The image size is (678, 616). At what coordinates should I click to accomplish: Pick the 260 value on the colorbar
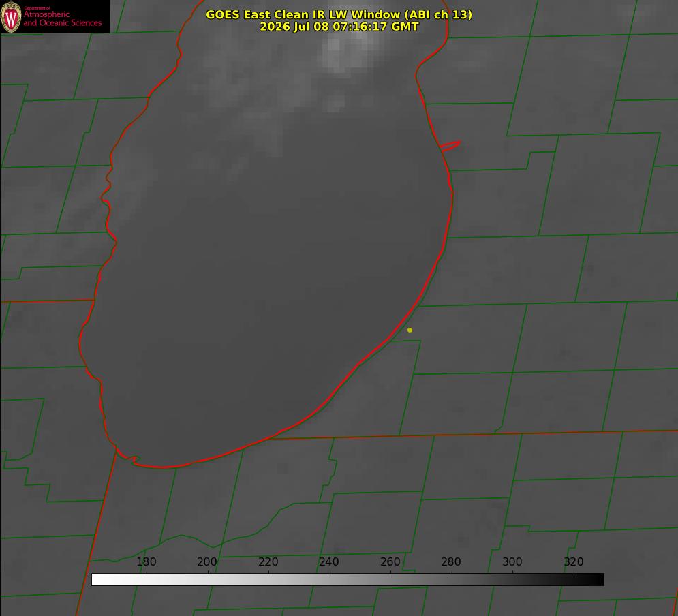click(390, 561)
